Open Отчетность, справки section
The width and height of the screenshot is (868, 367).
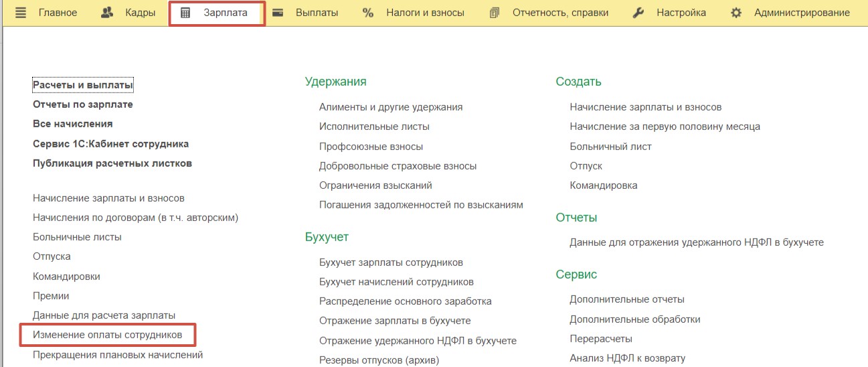click(x=561, y=13)
